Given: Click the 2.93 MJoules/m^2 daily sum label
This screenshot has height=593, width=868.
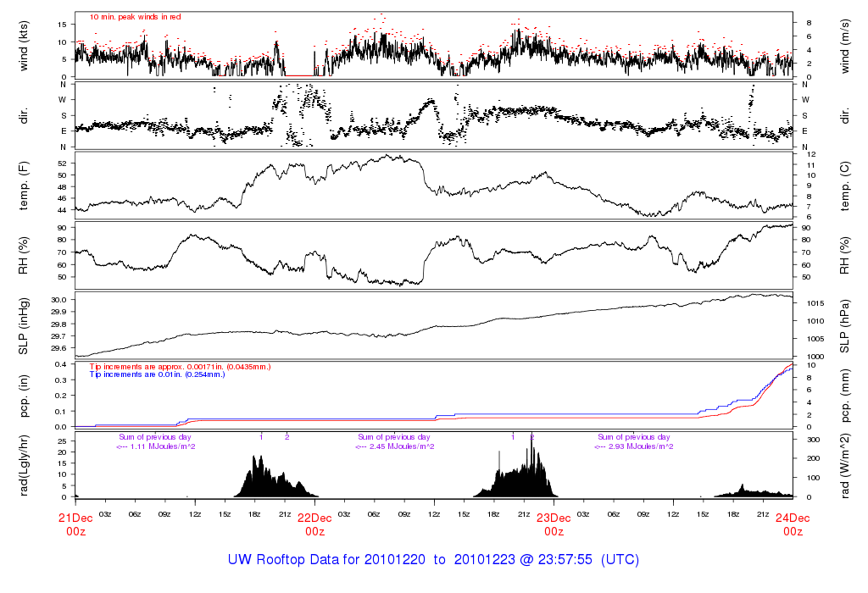Looking at the screenshot, I should coord(635,446).
